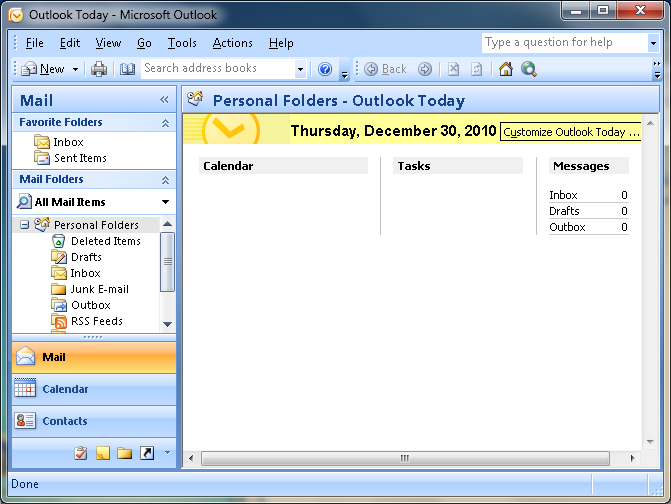Open the New button dropdown arrow
This screenshot has width=671, height=504.
75,69
